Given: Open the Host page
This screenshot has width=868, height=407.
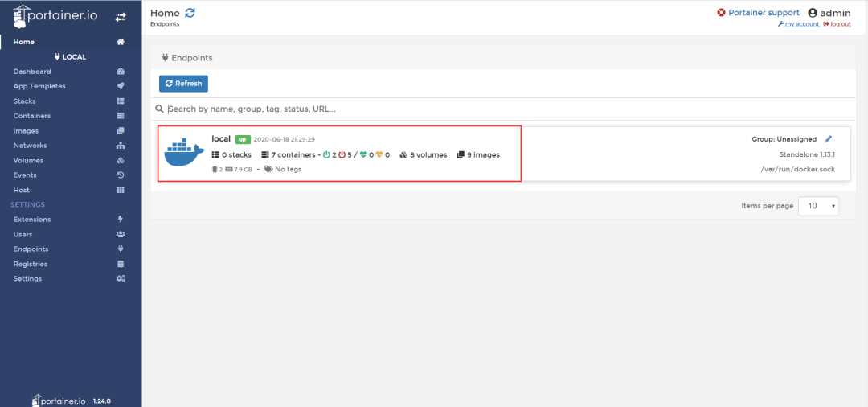Looking at the screenshot, I should tap(22, 190).
